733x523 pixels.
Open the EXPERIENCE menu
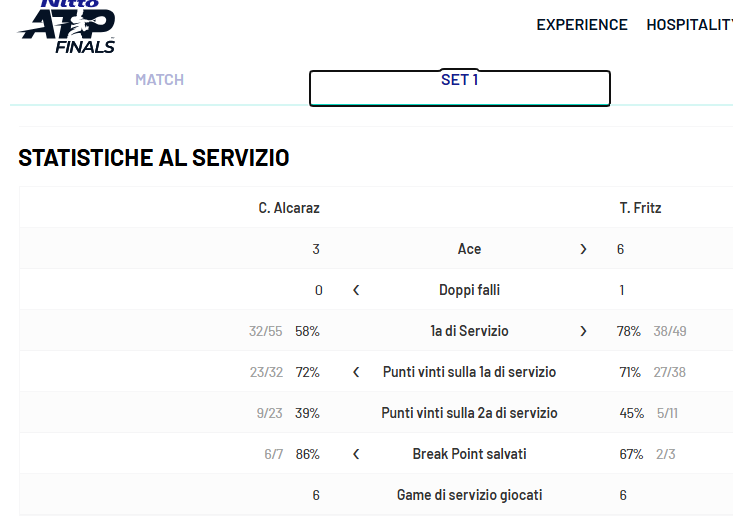(x=582, y=25)
